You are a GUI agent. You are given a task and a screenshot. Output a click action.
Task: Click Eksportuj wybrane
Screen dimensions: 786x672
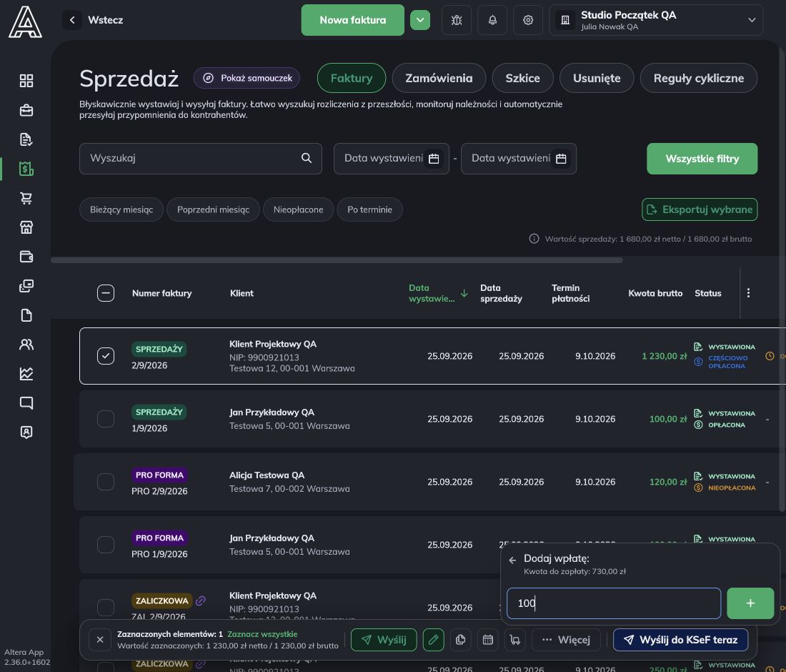pos(700,209)
